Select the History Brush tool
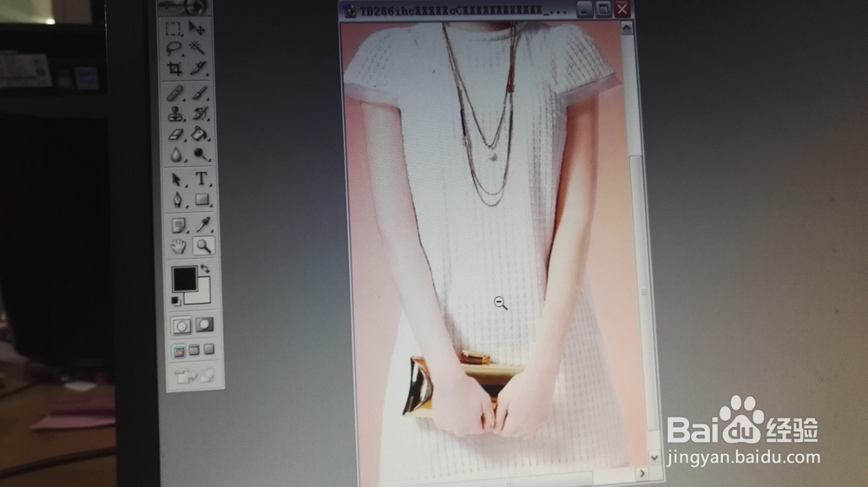Image resolution: width=868 pixels, height=487 pixels. (200, 113)
